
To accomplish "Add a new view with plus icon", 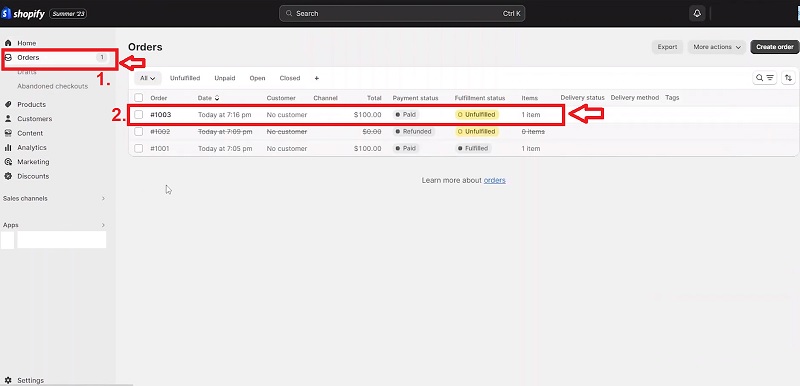I will 317,79.
